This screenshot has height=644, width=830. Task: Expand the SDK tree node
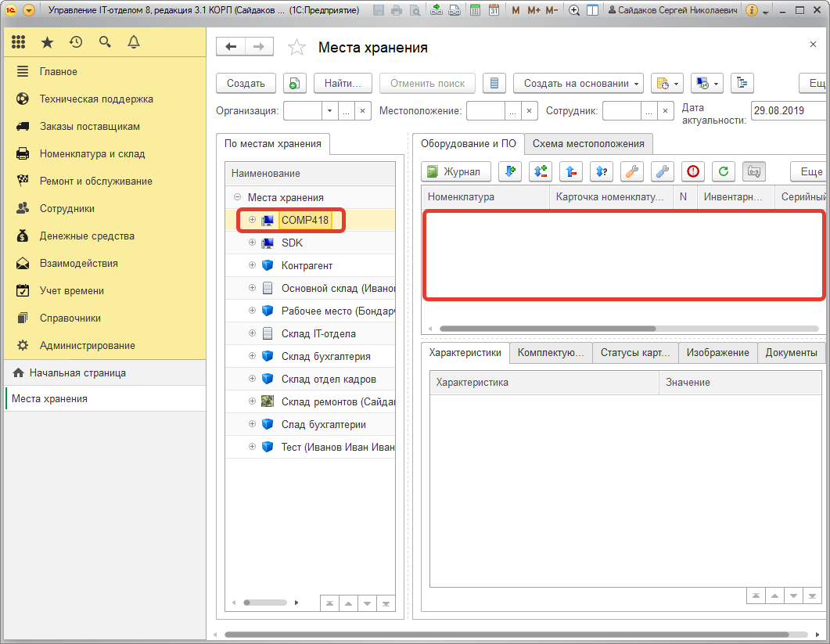coord(252,243)
